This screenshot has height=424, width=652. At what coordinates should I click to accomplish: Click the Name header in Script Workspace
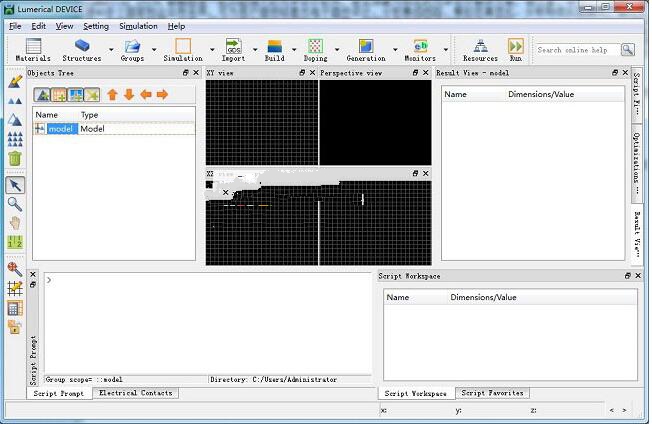(x=398, y=297)
